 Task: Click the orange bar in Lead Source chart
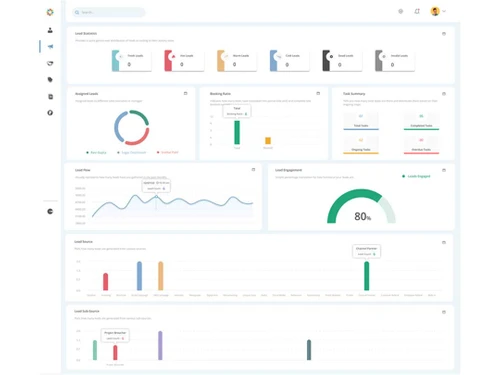click(161, 276)
